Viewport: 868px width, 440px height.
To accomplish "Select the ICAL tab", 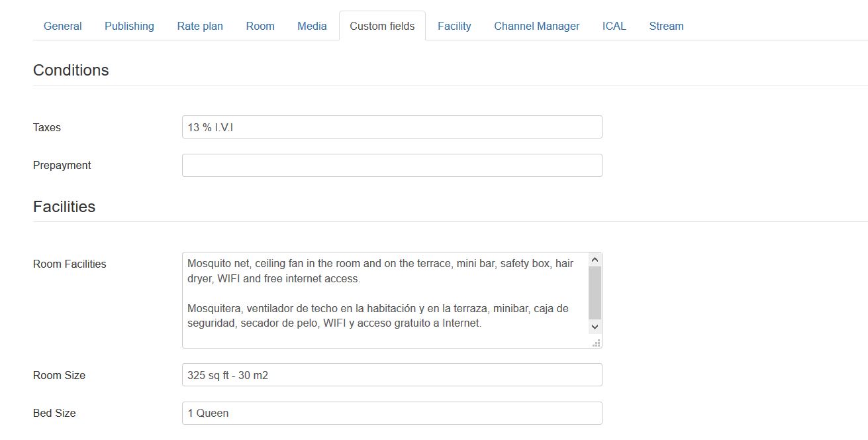I will tap(614, 26).
